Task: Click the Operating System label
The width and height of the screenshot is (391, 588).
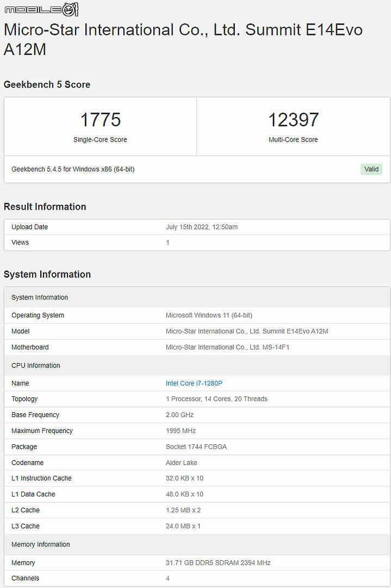Action: pyautogui.click(x=38, y=315)
